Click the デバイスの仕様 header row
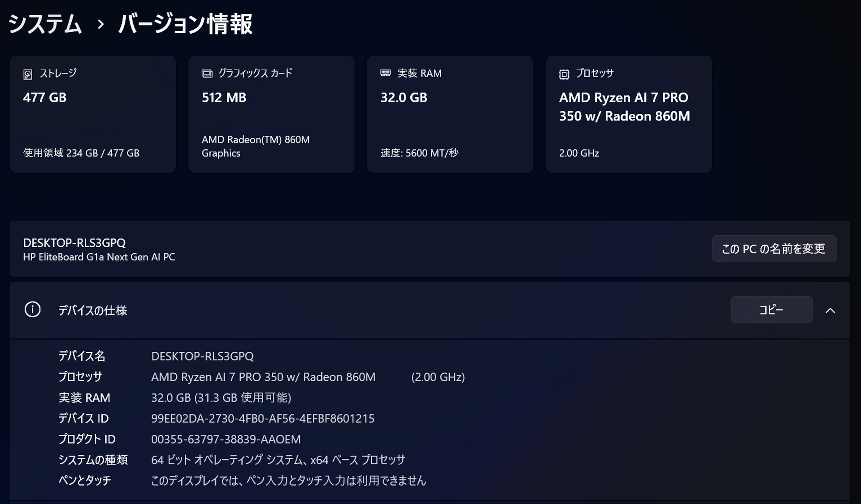The height and width of the screenshot is (504, 861). pos(359,310)
